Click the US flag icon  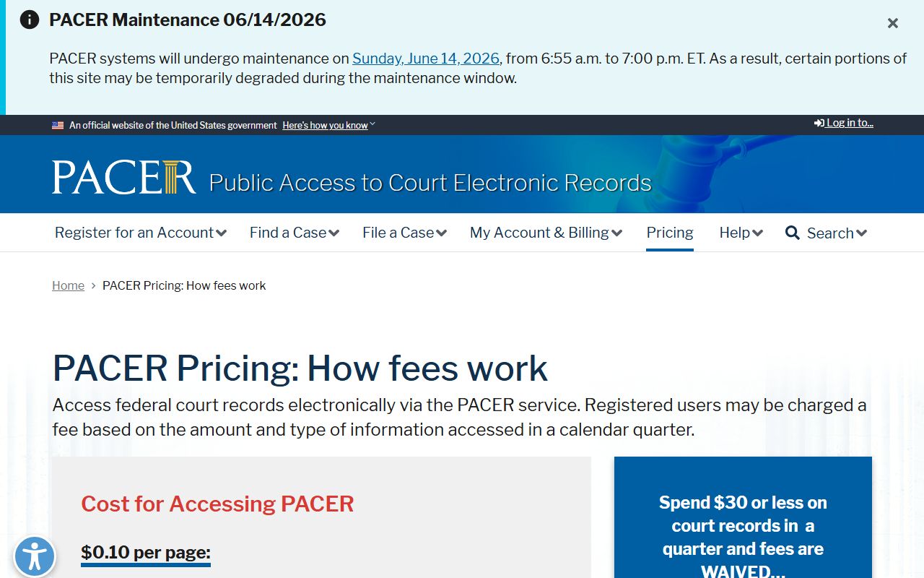pyautogui.click(x=58, y=125)
